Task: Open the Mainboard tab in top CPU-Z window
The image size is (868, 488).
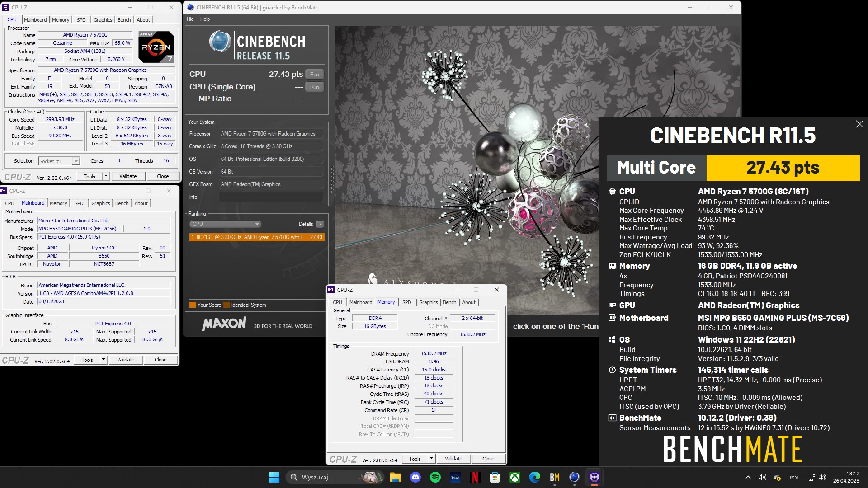Action: click(x=35, y=20)
